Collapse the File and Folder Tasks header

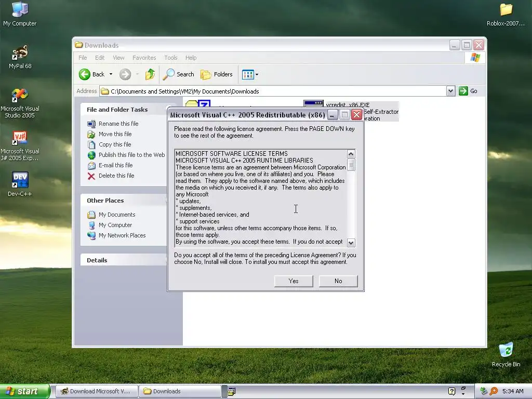coord(124,110)
